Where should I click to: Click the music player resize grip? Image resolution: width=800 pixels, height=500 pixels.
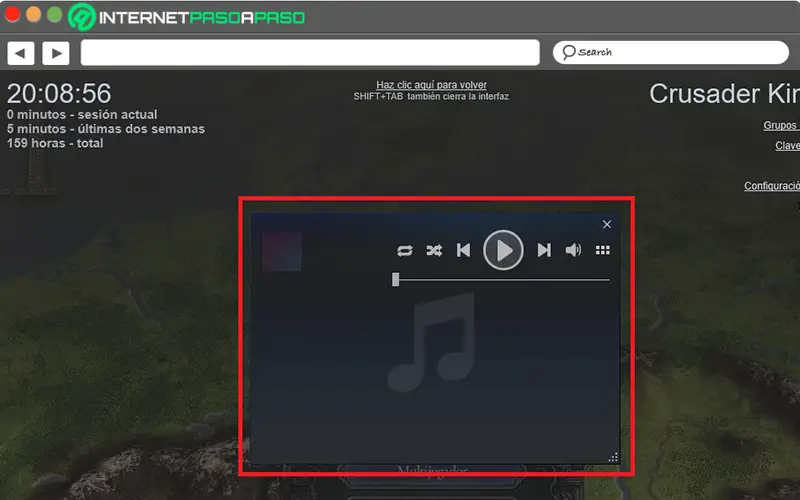coord(613,457)
